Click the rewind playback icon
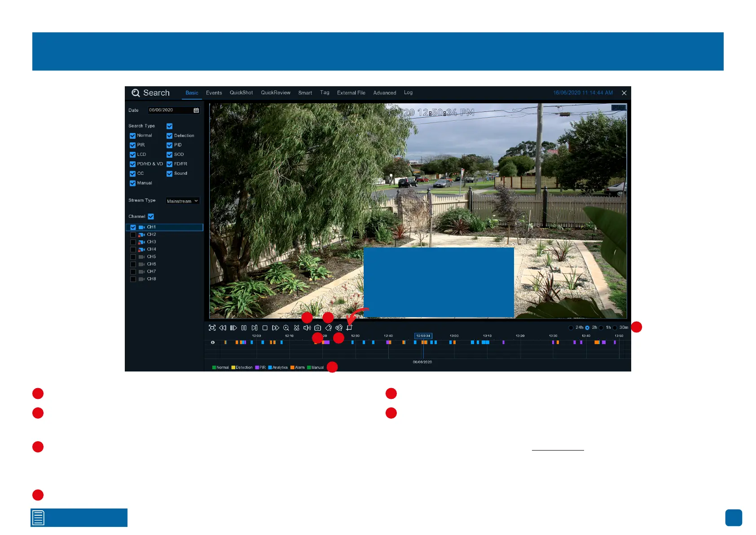 (x=223, y=328)
